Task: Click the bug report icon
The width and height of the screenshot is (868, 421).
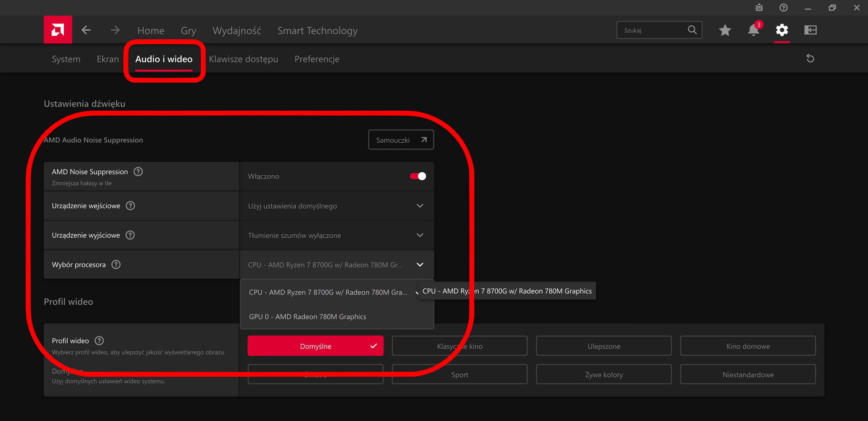Action: (x=759, y=8)
